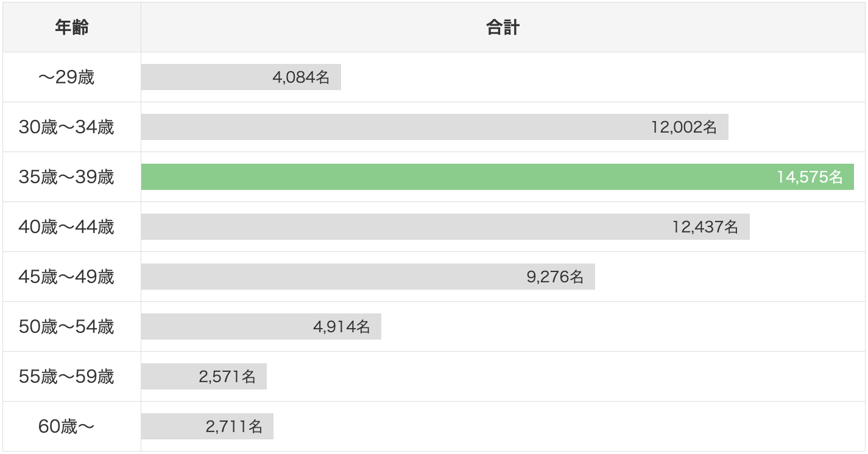
Task: Select the ～29歳 age row label
Action: (x=66, y=77)
